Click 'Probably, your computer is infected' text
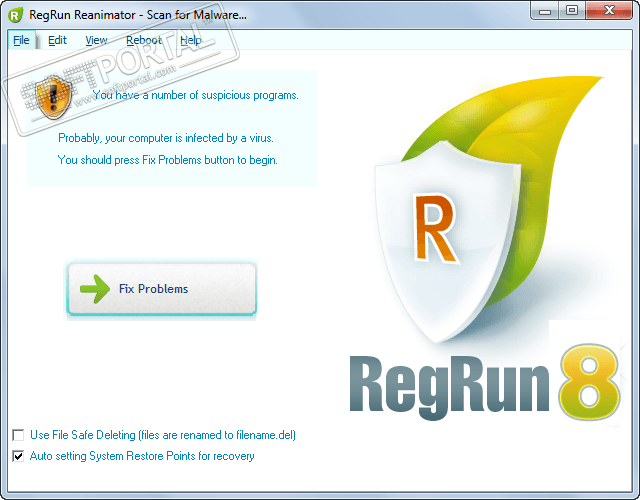This screenshot has height=500, width=640. [x=166, y=138]
